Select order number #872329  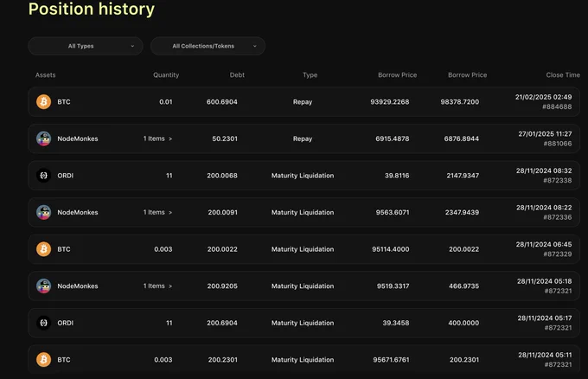[558, 254]
